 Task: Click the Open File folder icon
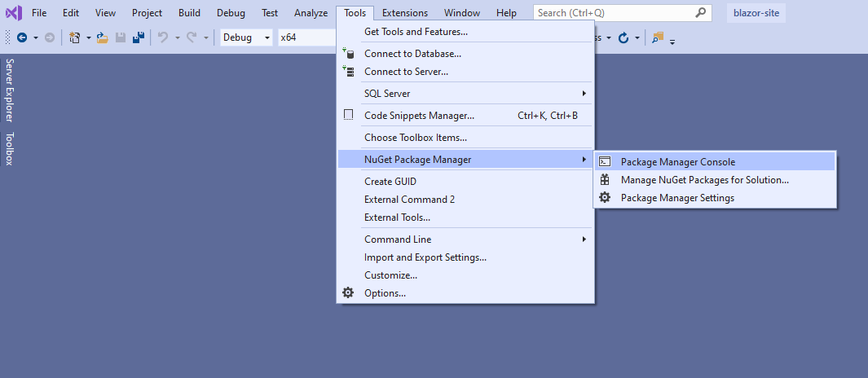(103, 38)
